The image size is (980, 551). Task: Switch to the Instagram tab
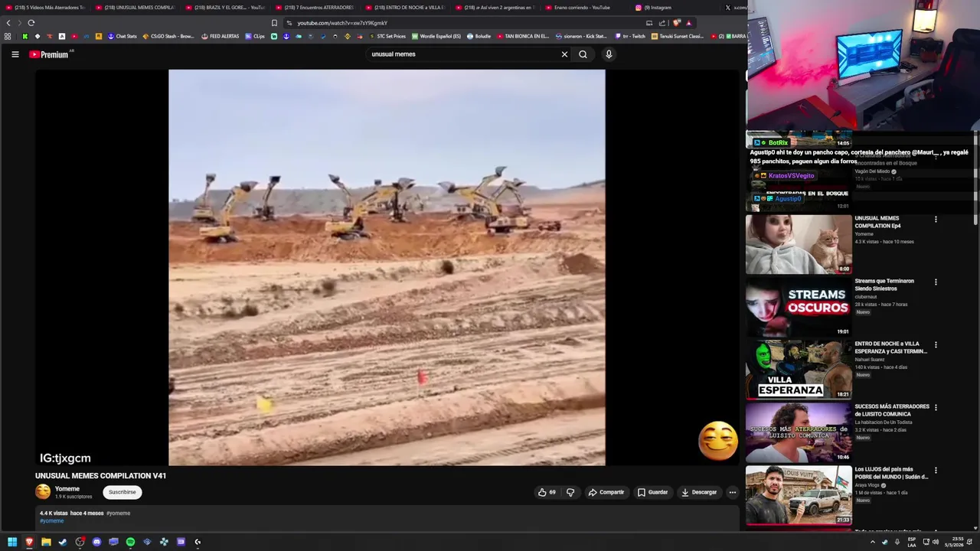click(654, 8)
